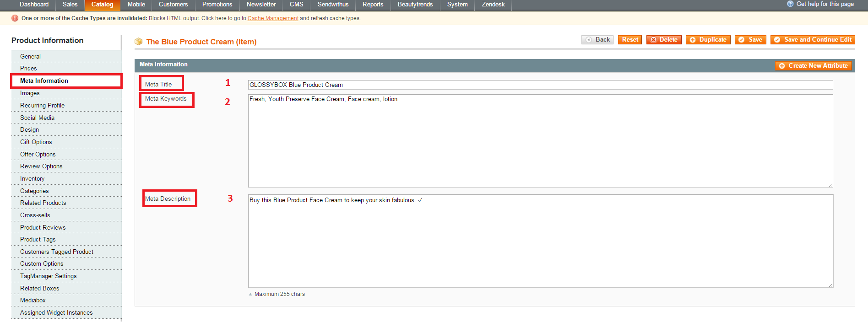Click the Reset button
The width and height of the screenshot is (868, 322).
[630, 40]
